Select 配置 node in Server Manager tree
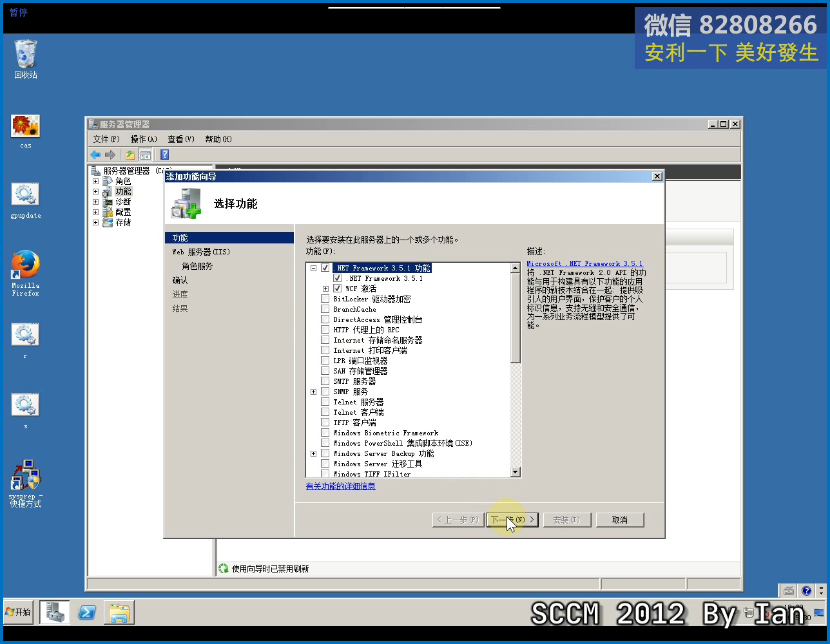Viewport: 830px width, 644px height. coord(123,212)
